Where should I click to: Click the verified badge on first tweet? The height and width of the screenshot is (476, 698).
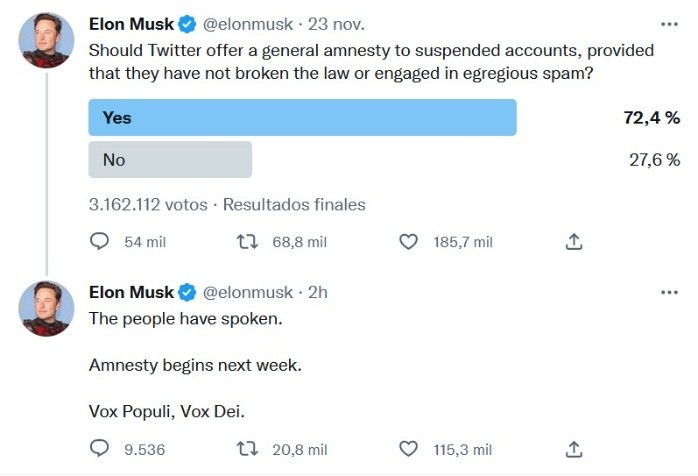point(189,23)
